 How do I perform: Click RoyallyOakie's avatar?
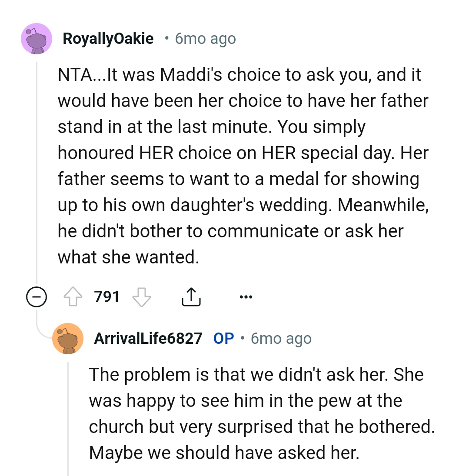point(37,38)
